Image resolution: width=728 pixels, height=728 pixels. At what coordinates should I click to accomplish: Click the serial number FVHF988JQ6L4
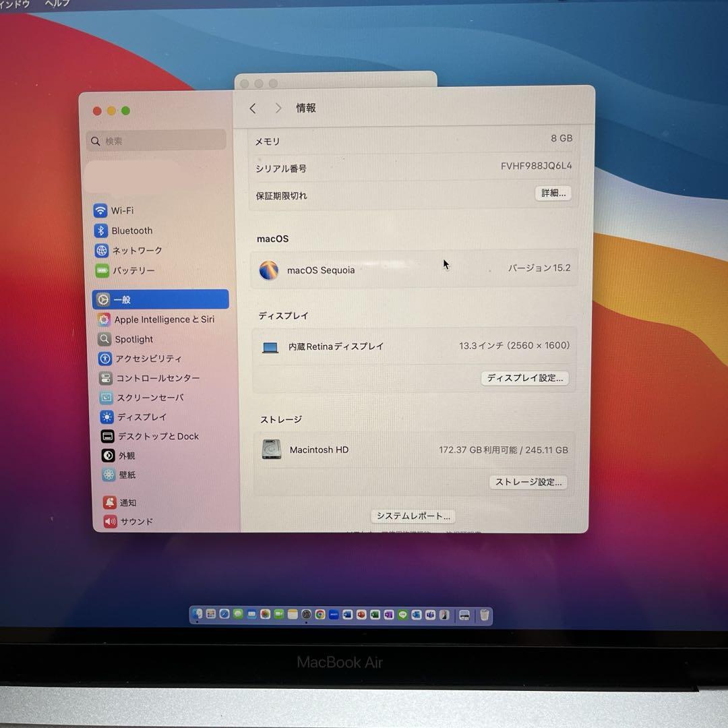536,166
